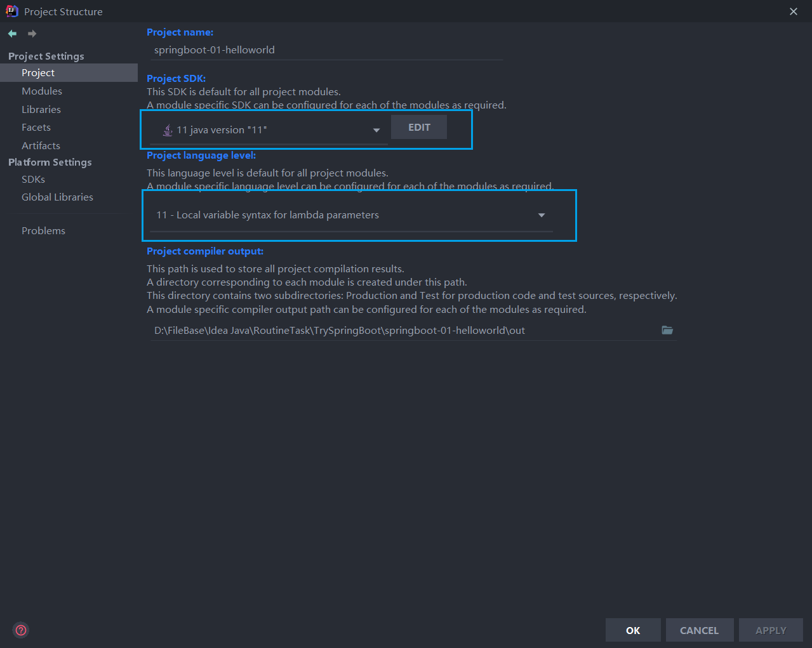Image resolution: width=812 pixels, height=648 pixels.
Task: Click the forward navigation arrow
Action: [32, 34]
